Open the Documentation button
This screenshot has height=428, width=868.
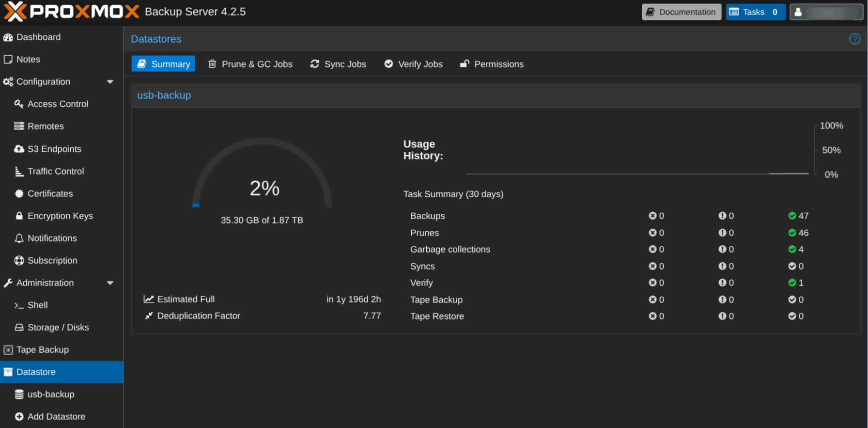682,12
